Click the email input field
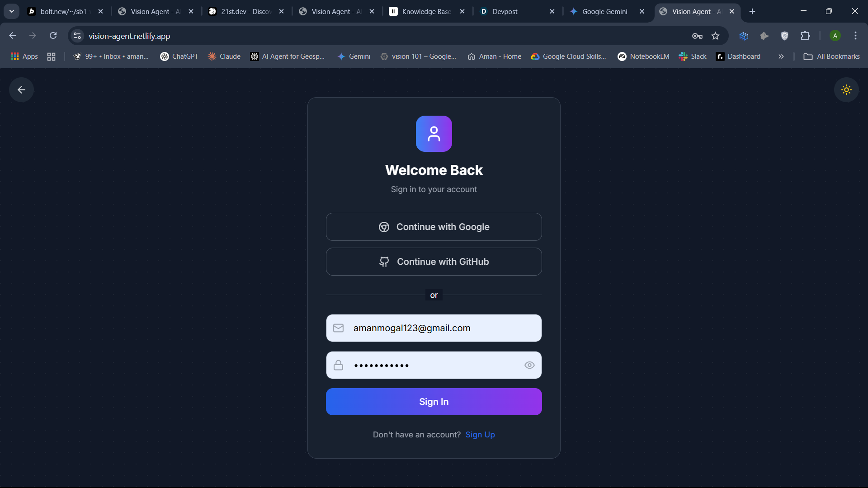 434,328
